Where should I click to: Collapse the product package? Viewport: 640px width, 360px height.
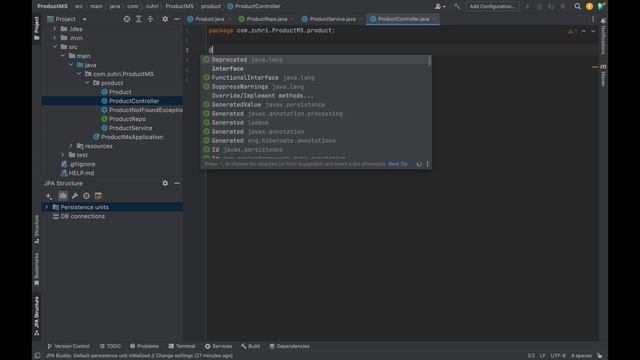tap(87, 83)
